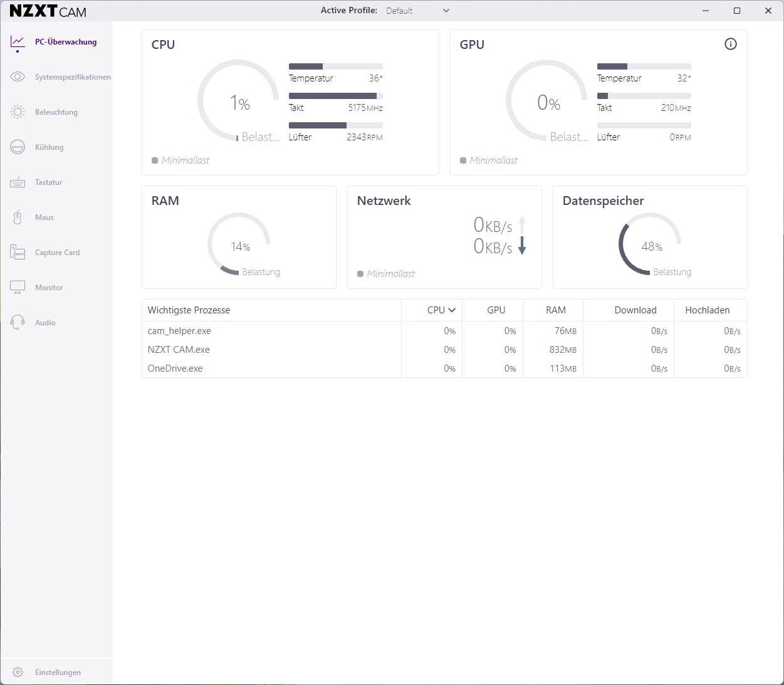Click the GPU clock value 210MHz
Image resolution: width=784 pixels, height=685 pixels.
pos(676,108)
